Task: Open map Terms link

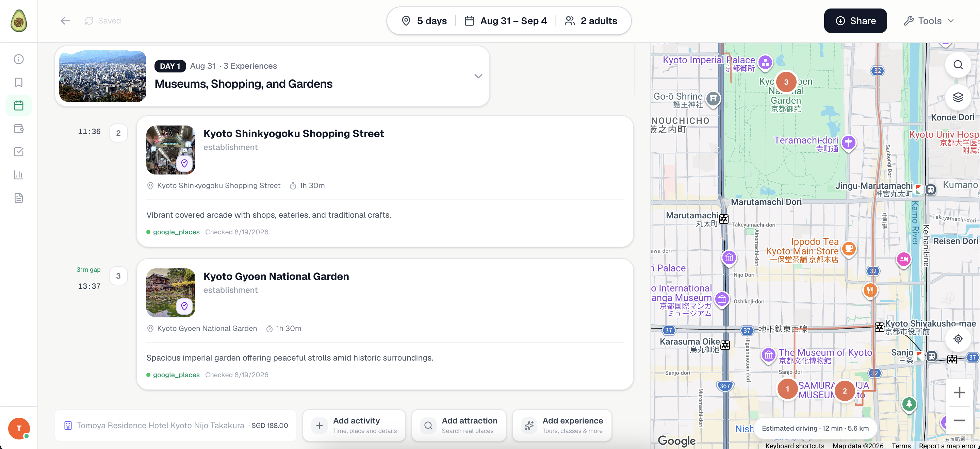Action: (x=901, y=446)
